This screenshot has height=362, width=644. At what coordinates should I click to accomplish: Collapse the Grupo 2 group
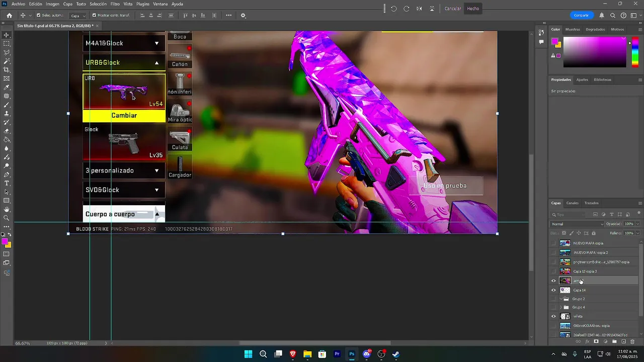(x=561, y=299)
